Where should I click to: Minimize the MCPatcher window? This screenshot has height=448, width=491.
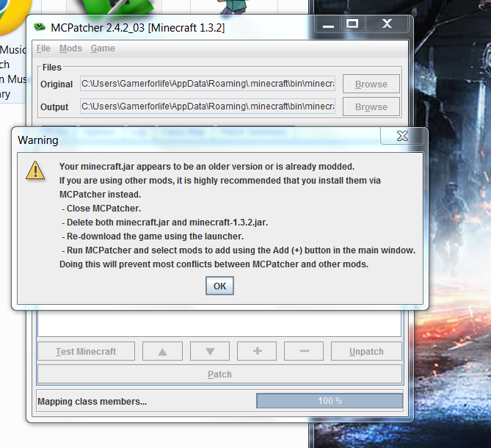click(x=328, y=24)
